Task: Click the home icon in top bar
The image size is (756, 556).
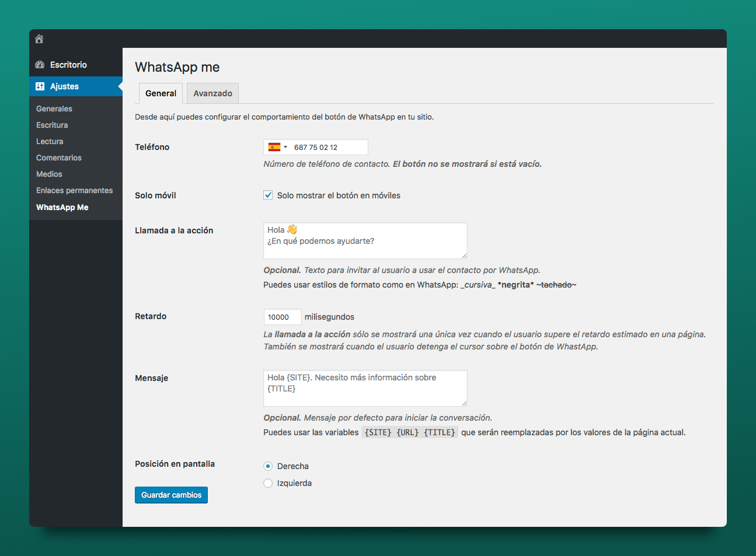Action: (39, 39)
